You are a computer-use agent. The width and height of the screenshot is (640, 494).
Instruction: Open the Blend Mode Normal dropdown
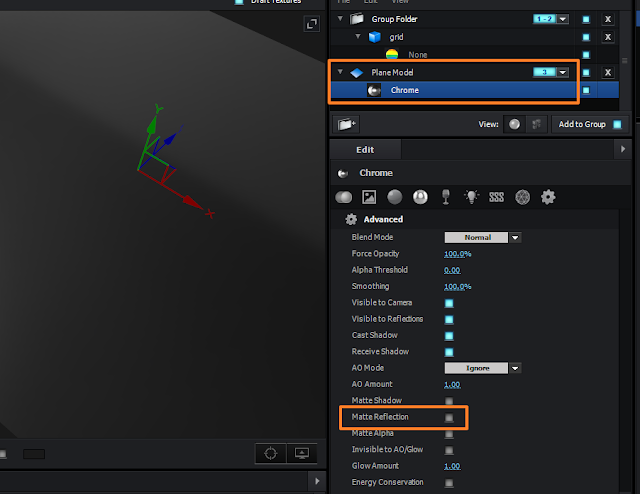[482, 238]
